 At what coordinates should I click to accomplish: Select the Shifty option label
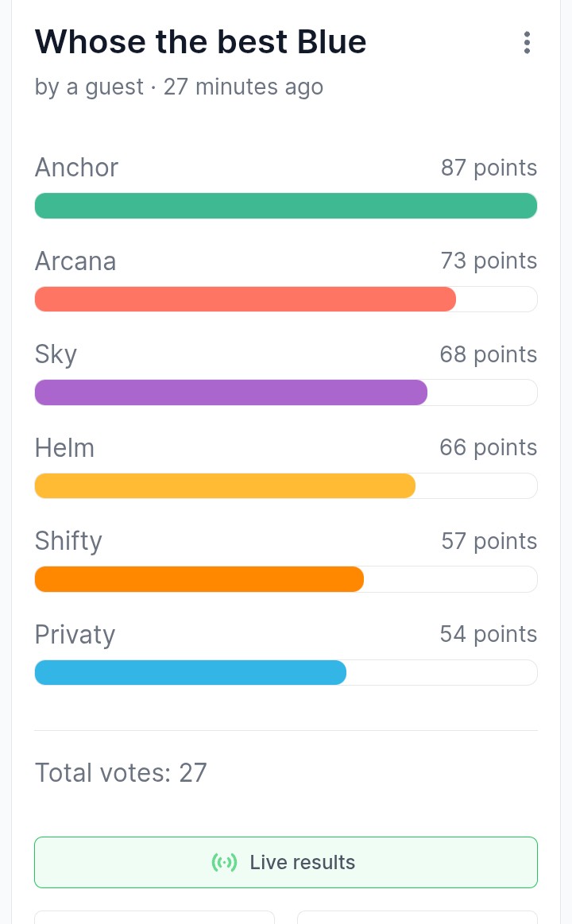pos(68,541)
